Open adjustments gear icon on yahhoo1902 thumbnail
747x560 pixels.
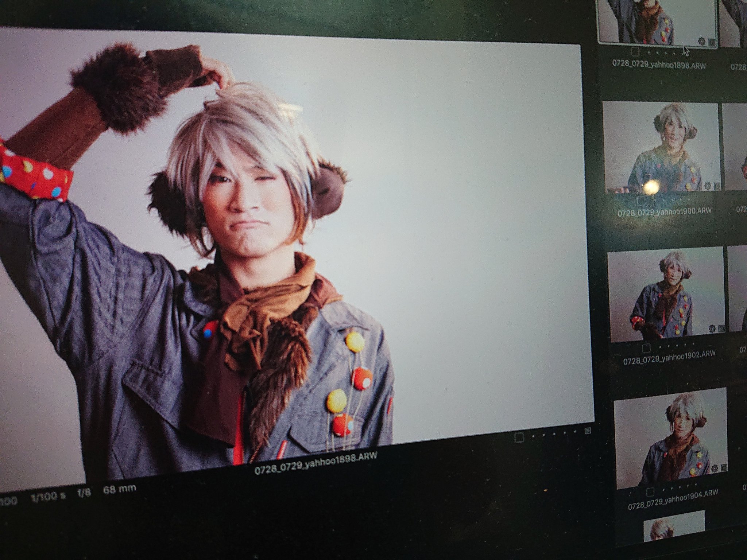click(712, 328)
